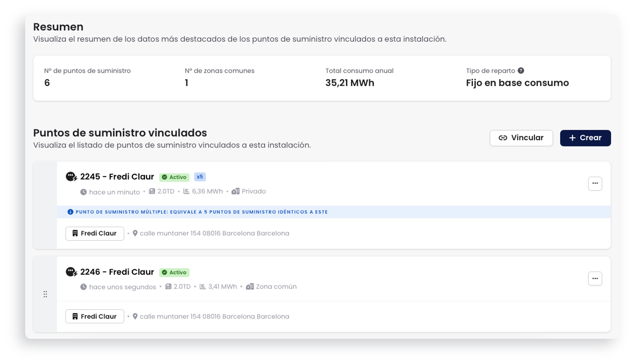Click the 'Privado' text
This screenshot has width=634, height=364.
click(x=254, y=191)
